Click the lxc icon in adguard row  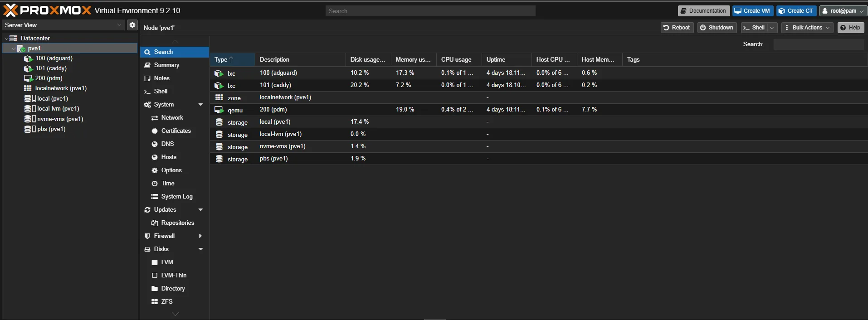pyautogui.click(x=219, y=73)
